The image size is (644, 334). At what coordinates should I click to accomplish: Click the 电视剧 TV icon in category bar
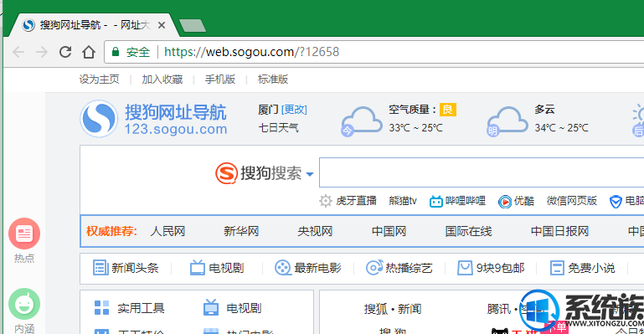pos(197,268)
